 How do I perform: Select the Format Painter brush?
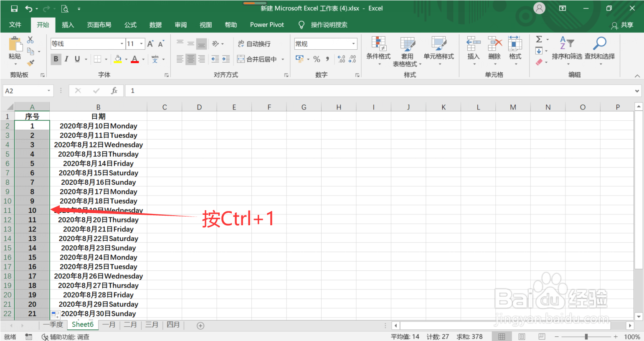coord(30,63)
